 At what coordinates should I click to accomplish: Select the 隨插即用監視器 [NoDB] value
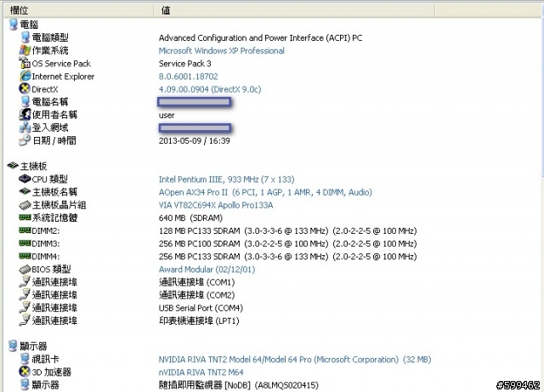point(238,385)
